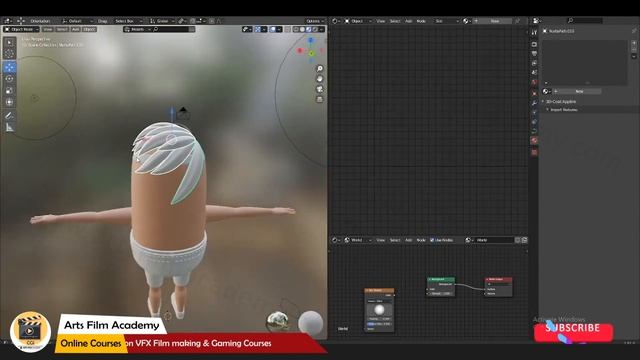Pin the material in upper node editor header
The height and width of the screenshot is (360, 640).
pos(518,21)
